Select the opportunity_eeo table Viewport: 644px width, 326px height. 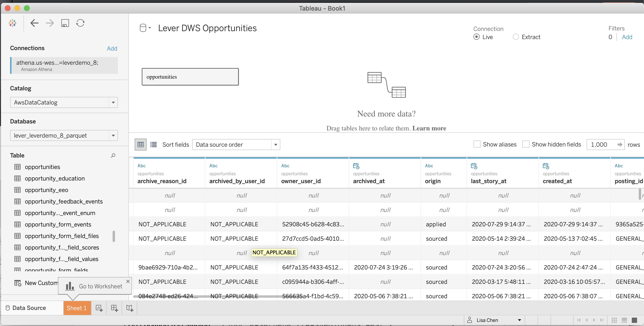[x=46, y=190]
